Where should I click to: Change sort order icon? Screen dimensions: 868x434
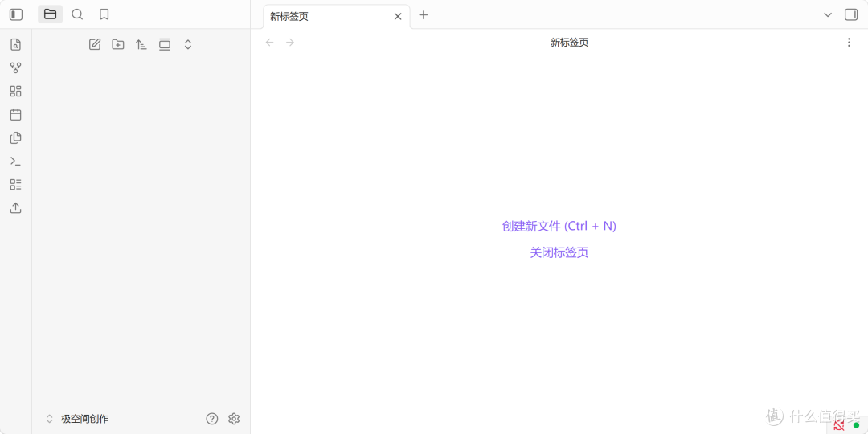pos(141,45)
